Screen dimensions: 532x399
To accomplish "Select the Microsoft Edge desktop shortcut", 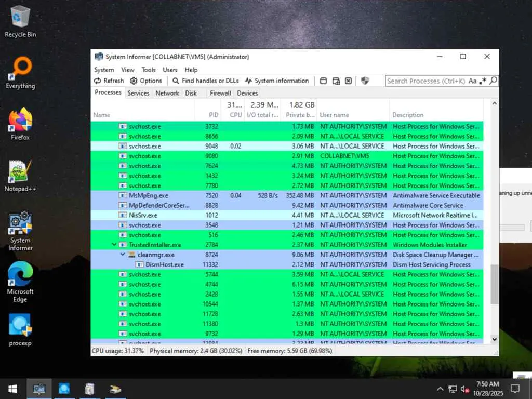I will pyautogui.click(x=20, y=282).
